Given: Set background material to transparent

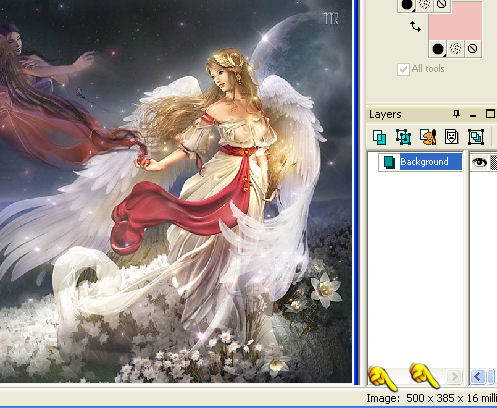Looking at the screenshot, I should pos(472,49).
